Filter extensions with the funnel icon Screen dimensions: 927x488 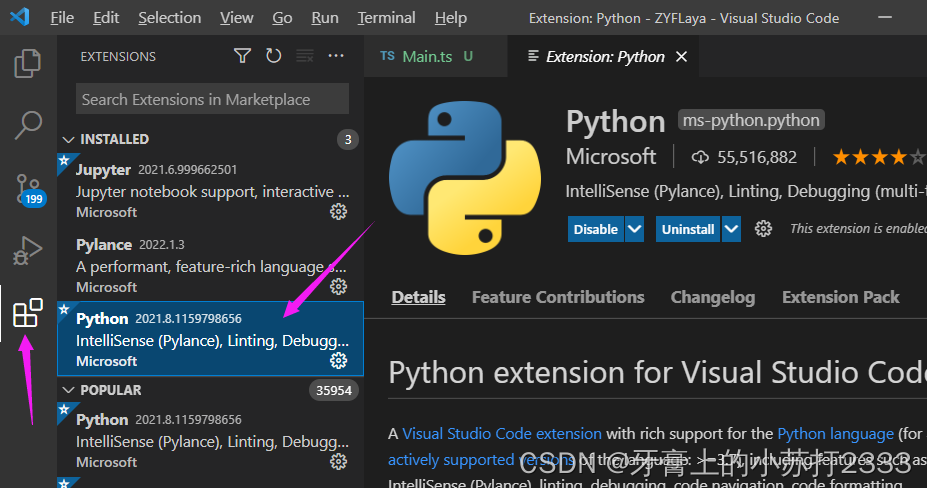coord(242,56)
